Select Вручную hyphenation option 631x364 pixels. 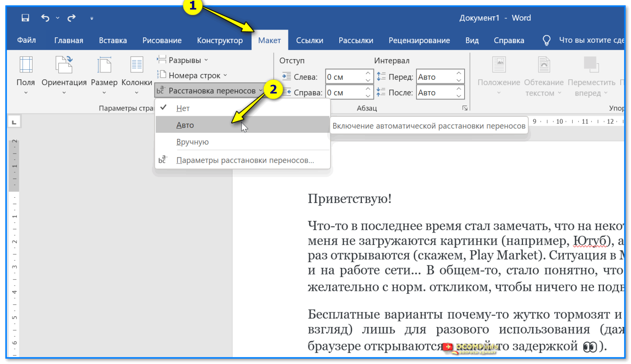click(x=243, y=142)
